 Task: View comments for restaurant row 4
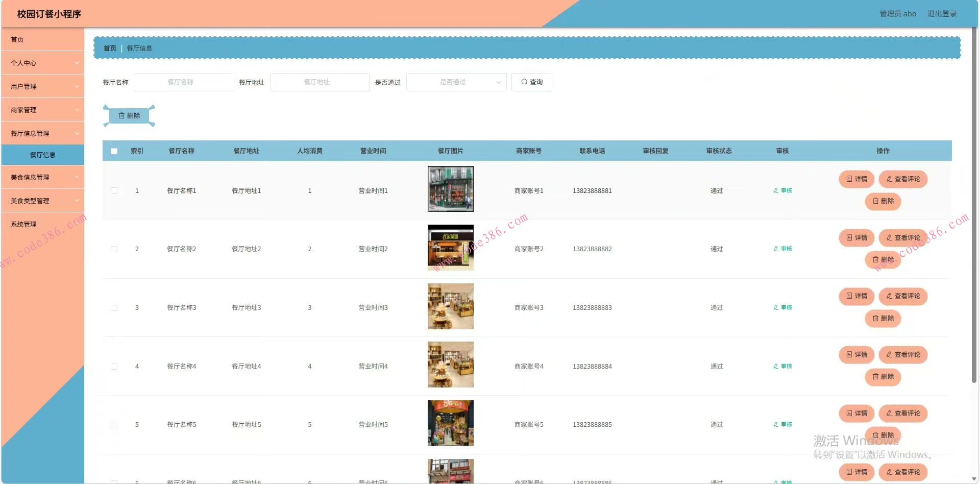point(902,355)
